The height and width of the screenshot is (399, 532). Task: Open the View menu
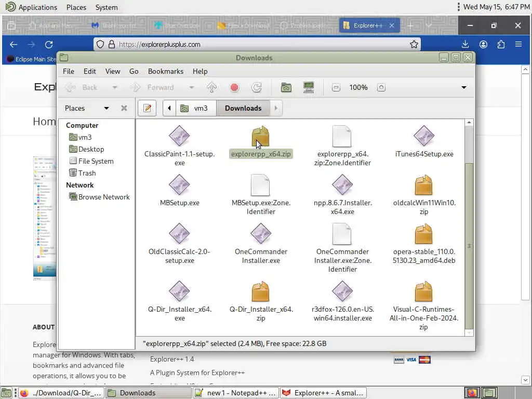click(112, 71)
